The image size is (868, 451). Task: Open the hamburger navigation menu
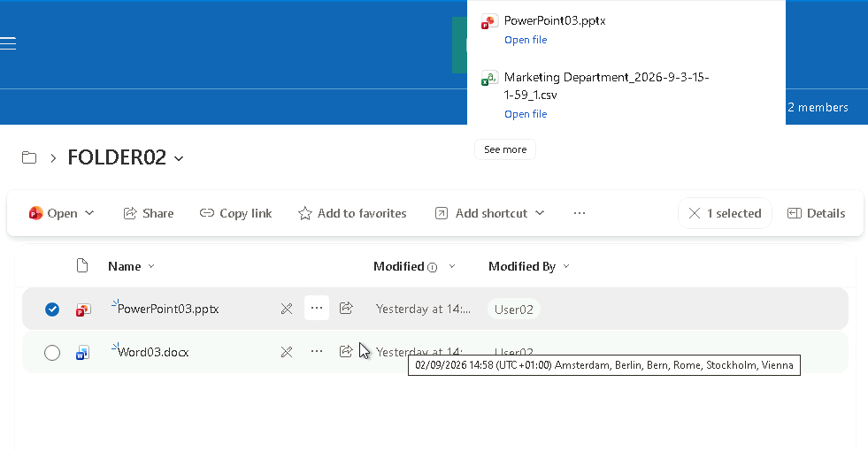tap(8, 43)
